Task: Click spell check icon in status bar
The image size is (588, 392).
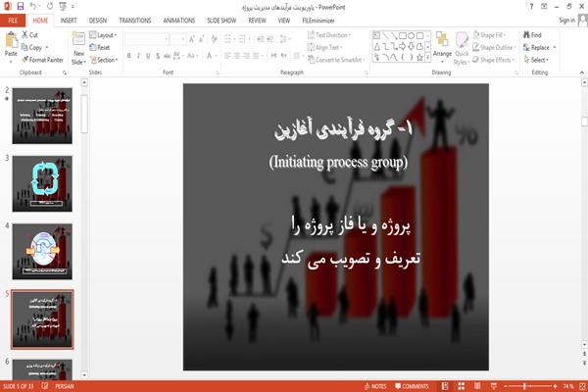Action: point(45,386)
